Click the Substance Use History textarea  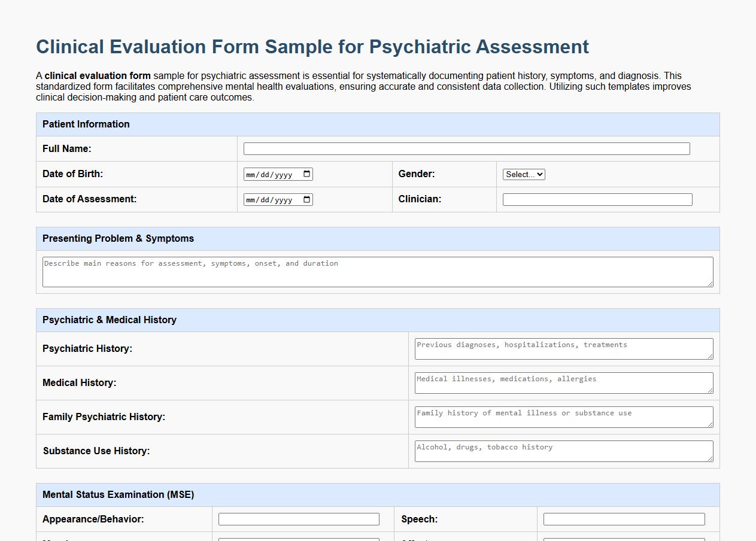pos(563,451)
